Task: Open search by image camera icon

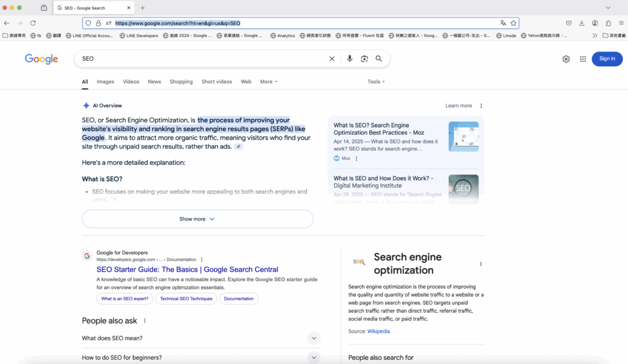Action: pos(364,59)
